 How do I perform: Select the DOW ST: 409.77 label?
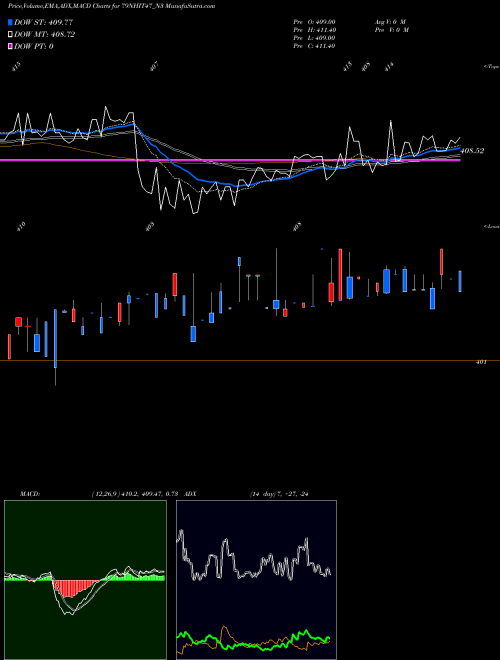43,22
